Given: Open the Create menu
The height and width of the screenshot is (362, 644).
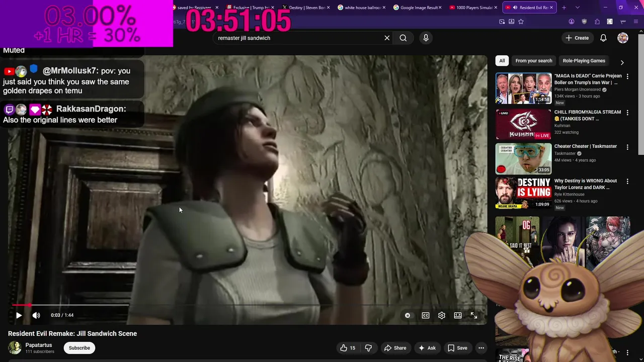Looking at the screenshot, I should tap(577, 38).
